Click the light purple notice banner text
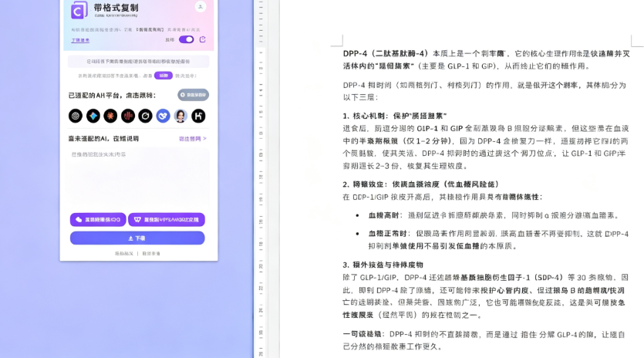Viewport: 644px width, 358px height. coord(138,62)
